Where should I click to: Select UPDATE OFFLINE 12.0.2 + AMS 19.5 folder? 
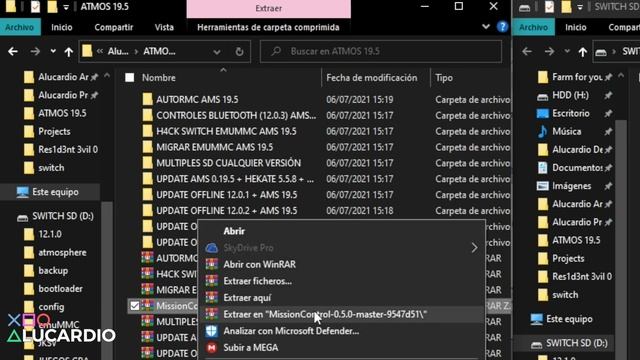tap(227, 211)
